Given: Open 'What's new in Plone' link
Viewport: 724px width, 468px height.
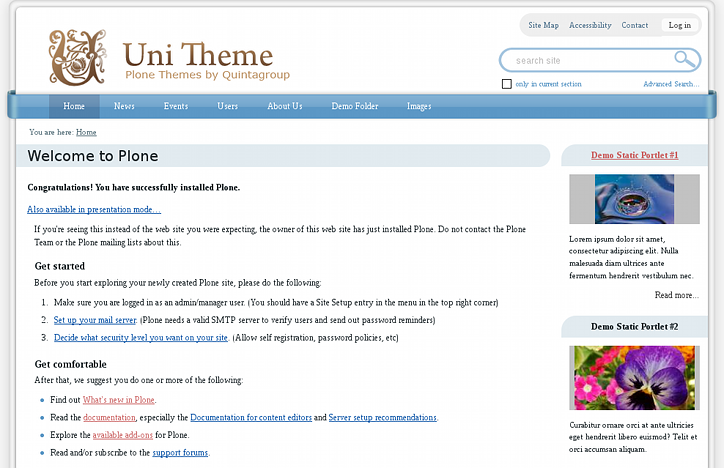Looking at the screenshot, I should 119,400.
